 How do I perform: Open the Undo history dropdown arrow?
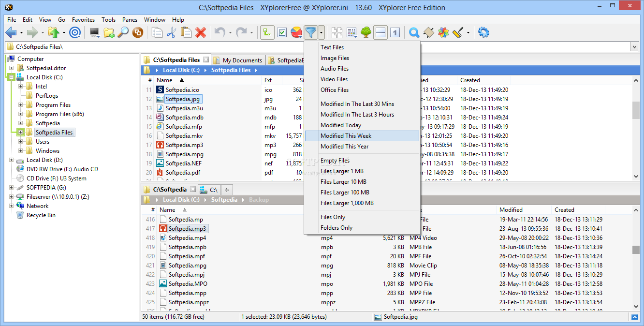[x=230, y=33]
